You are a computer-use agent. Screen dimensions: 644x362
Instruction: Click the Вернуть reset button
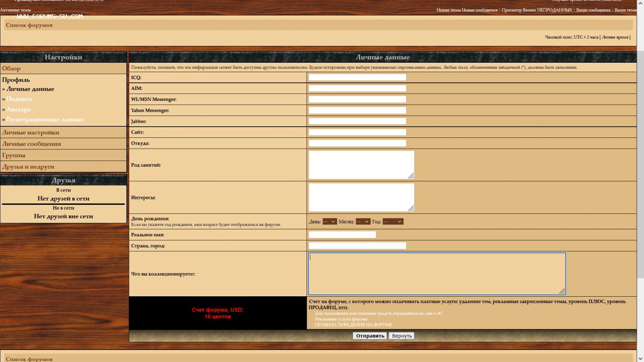(401, 336)
